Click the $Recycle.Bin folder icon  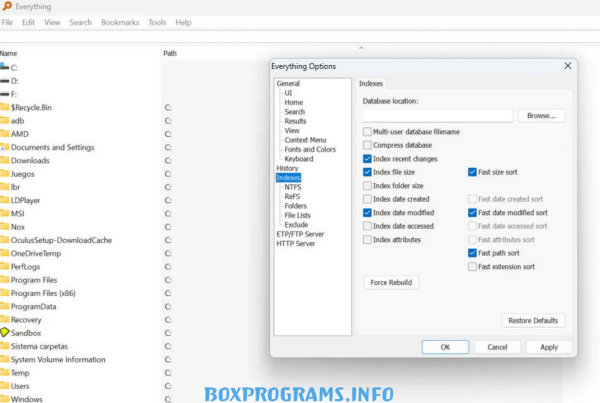[x=4, y=107]
